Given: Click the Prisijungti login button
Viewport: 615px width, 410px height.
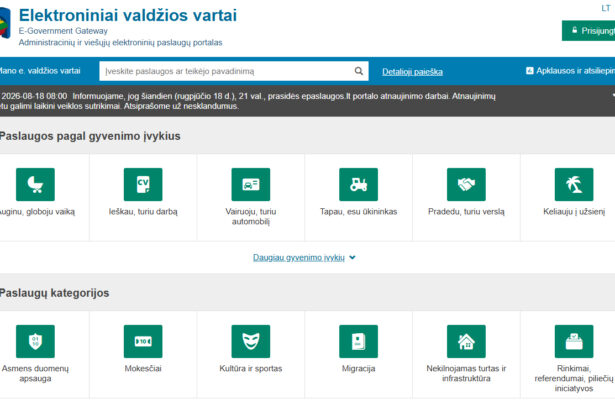Looking at the screenshot, I should 588,31.
